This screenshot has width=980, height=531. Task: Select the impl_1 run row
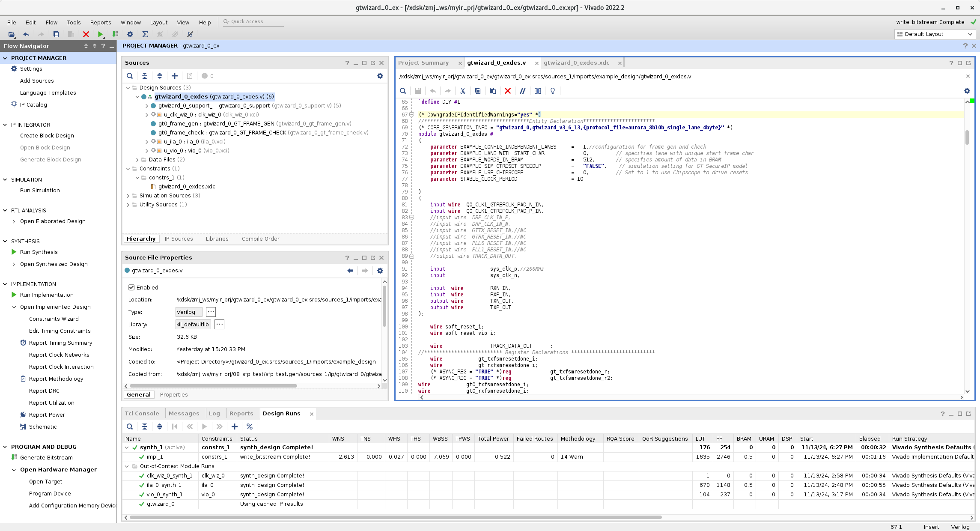(548, 457)
